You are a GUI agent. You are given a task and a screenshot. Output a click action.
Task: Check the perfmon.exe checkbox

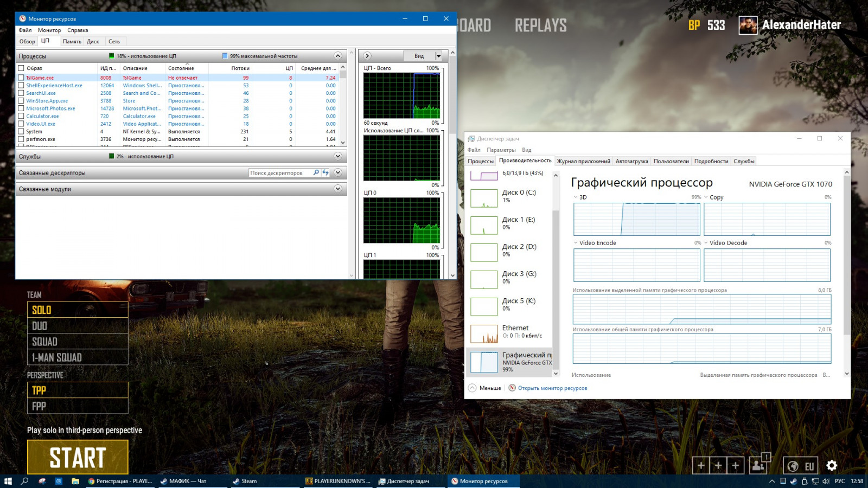click(x=21, y=139)
